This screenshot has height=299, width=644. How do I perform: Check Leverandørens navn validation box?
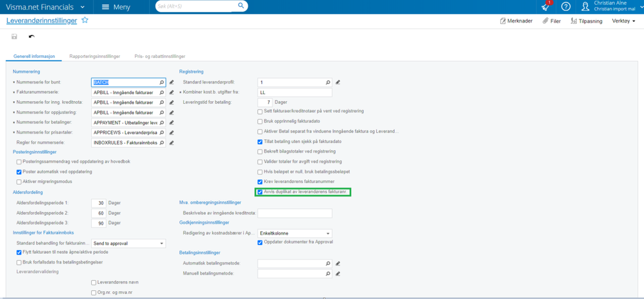point(94,283)
